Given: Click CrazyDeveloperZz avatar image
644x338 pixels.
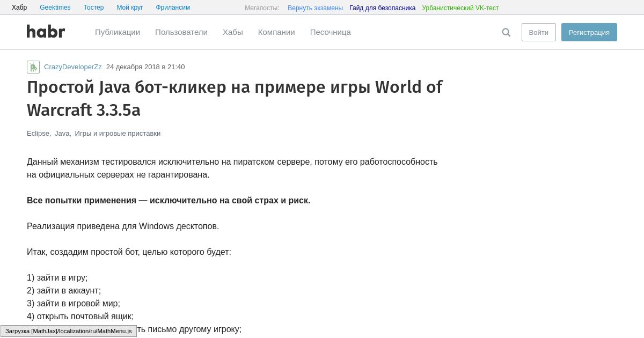Looking at the screenshot, I should [33, 67].
